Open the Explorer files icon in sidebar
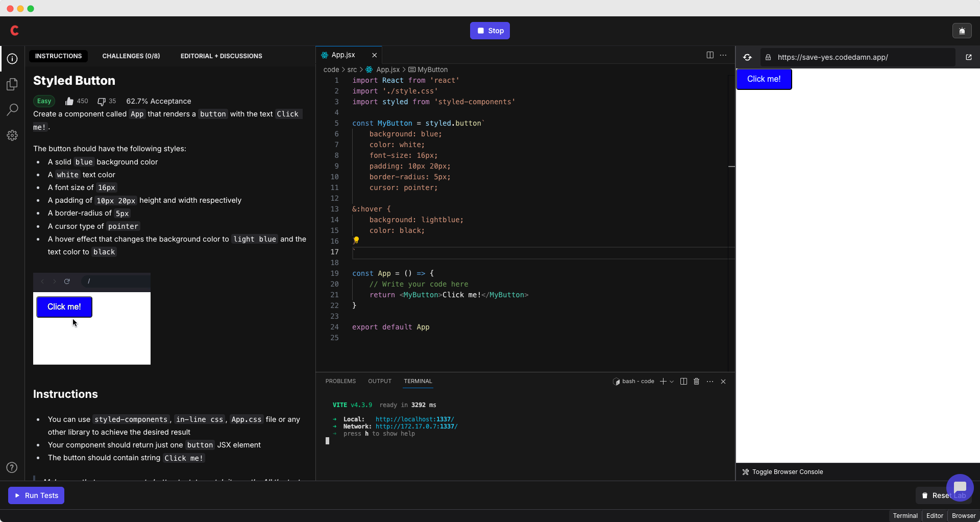The width and height of the screenshot is (980, 522). pos(12,84)
